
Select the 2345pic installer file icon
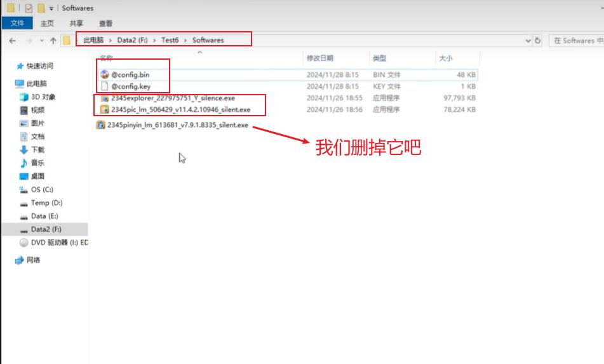(105, 109)
